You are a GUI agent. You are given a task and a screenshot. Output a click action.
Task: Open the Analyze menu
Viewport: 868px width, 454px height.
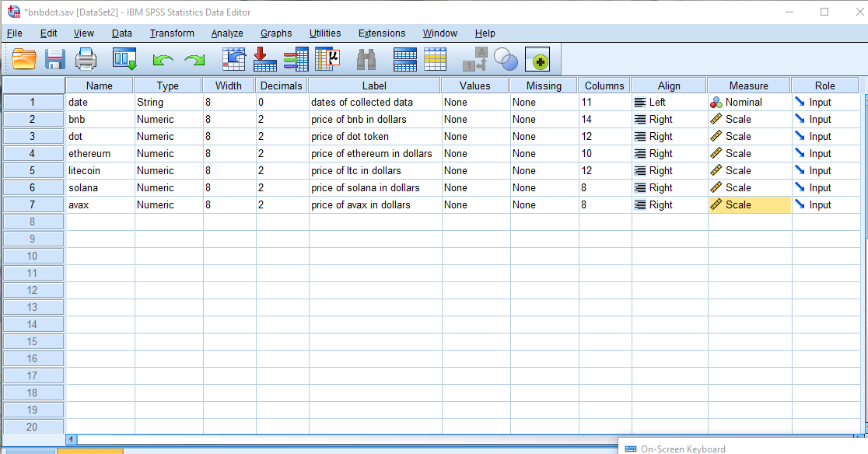tap(227, 33)
